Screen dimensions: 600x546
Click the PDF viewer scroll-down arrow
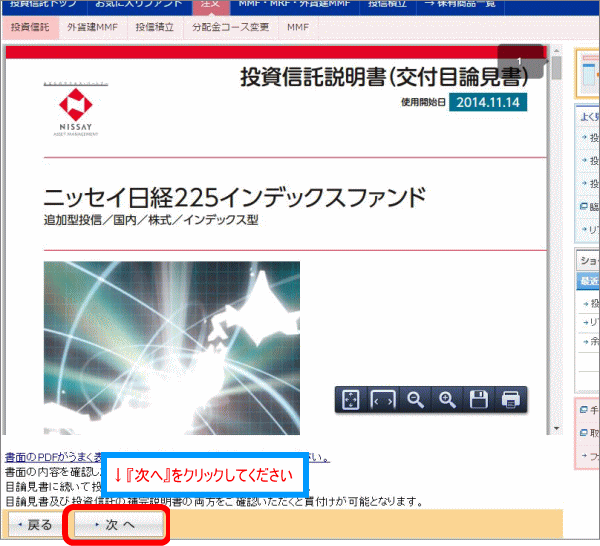click(x=557, y=429)
